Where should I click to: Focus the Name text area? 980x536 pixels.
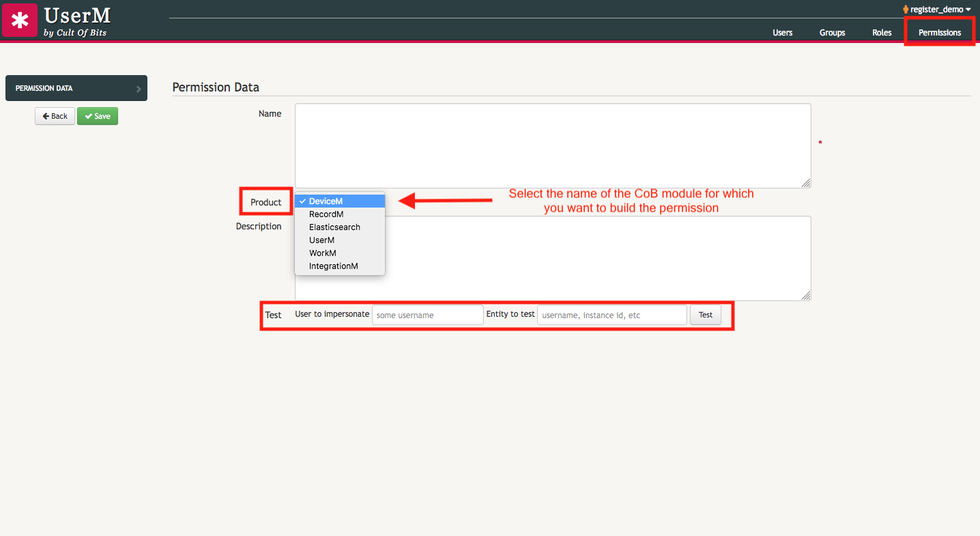(553, 145)
